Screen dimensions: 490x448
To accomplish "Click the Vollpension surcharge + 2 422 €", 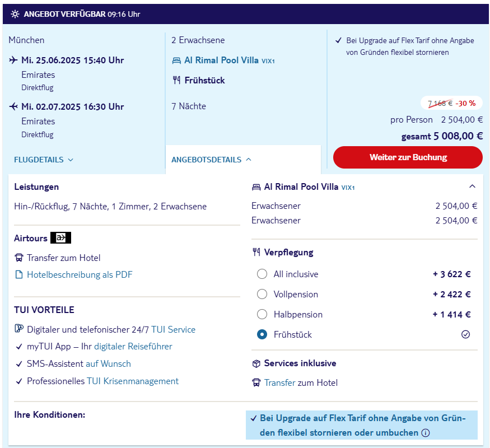I will point(451,294).
